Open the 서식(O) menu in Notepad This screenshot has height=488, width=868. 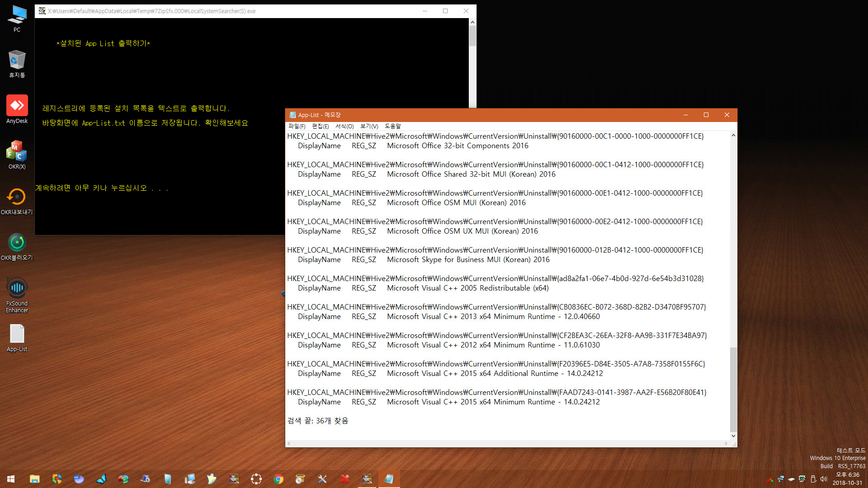point(344,127)
